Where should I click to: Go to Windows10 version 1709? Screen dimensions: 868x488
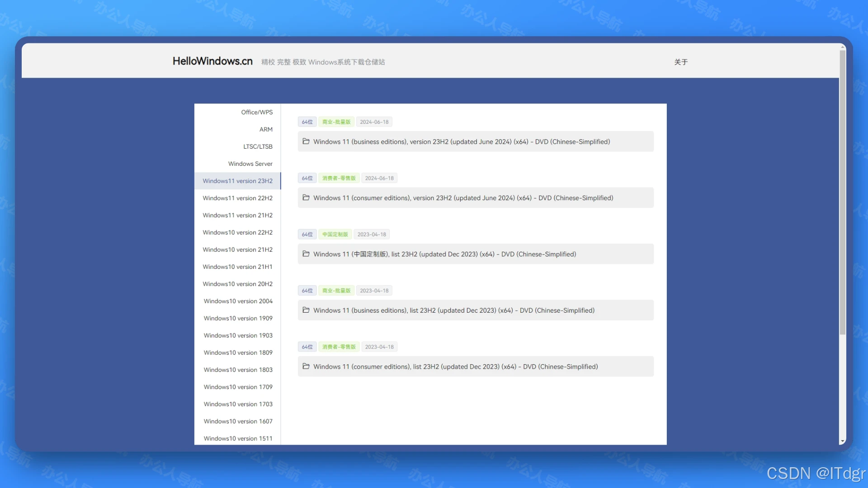click(x=238, y=387)
